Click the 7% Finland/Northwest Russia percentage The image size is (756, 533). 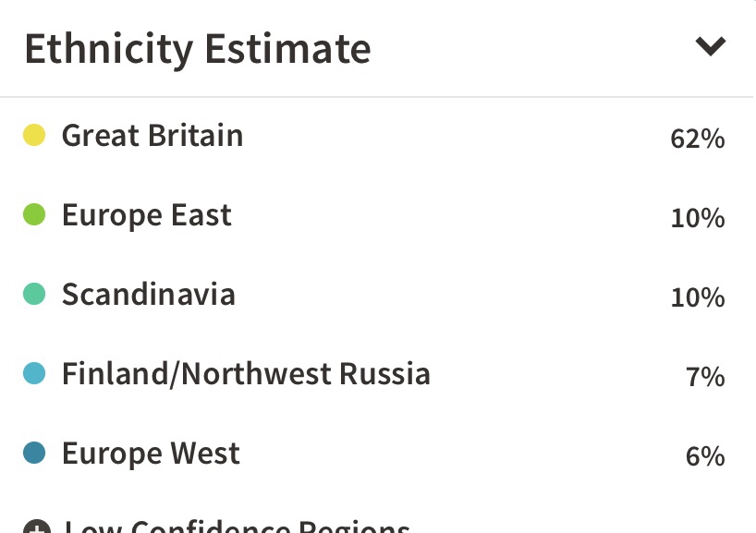(705, 378)
